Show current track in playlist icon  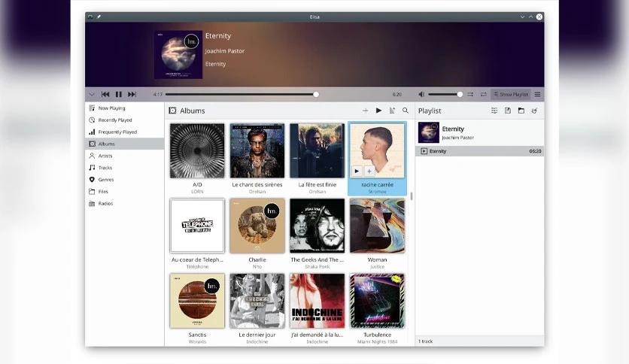tap(494, 111)
